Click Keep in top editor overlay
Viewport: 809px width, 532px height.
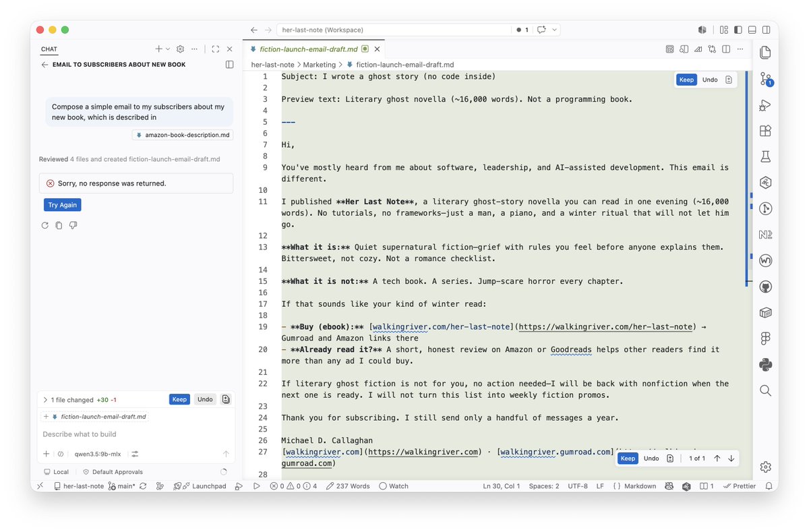coord(686,80)
